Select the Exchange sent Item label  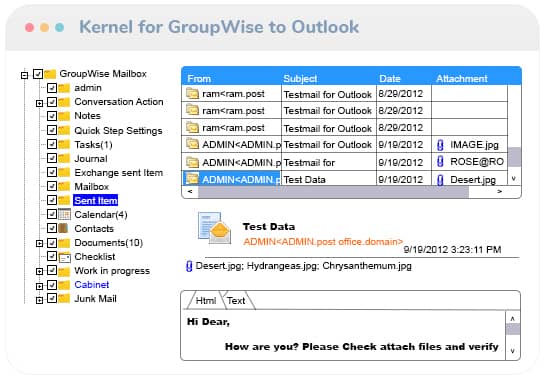[x=119, y=173]
